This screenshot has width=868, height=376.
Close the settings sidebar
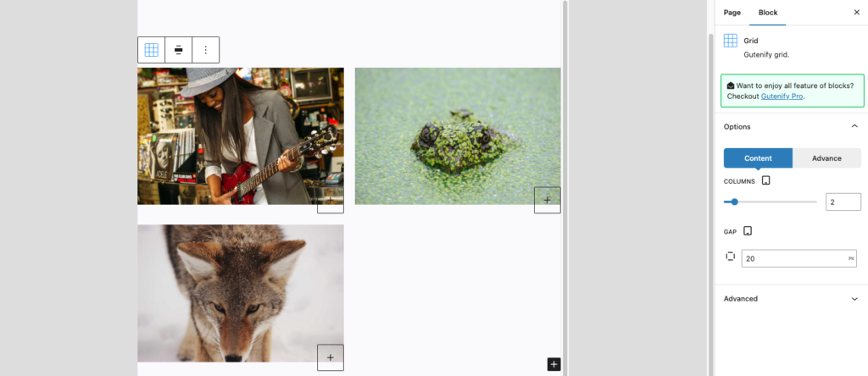pyautogui.click(x=856, y=13)
